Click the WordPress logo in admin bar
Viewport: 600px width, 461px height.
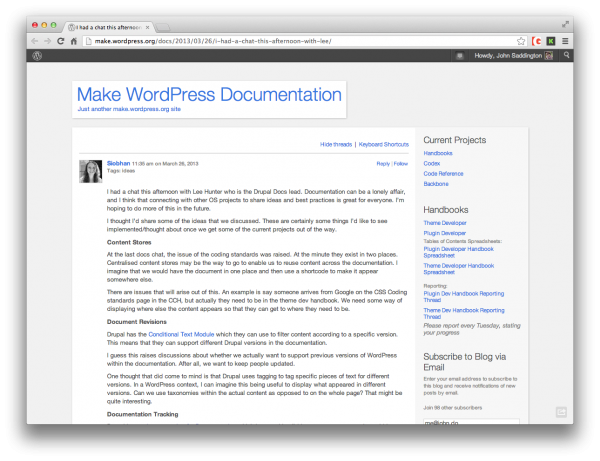coord(37,55)
